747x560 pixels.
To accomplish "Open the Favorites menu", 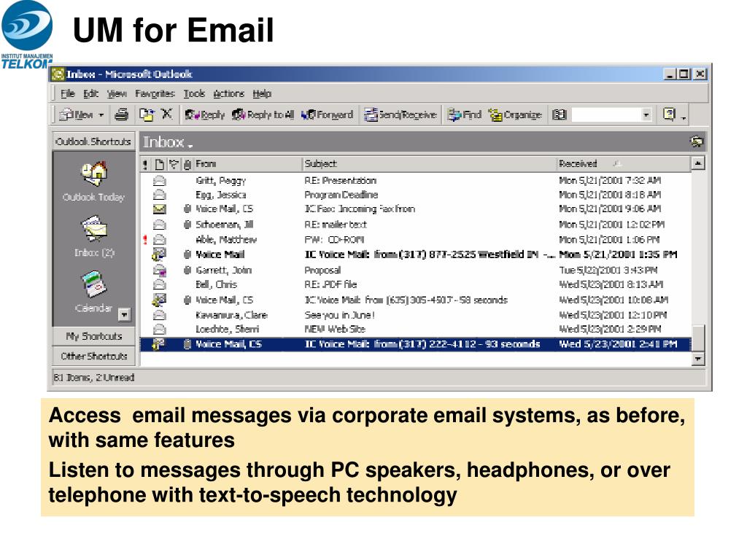I will pyautogui.click(x=155, y=94).
